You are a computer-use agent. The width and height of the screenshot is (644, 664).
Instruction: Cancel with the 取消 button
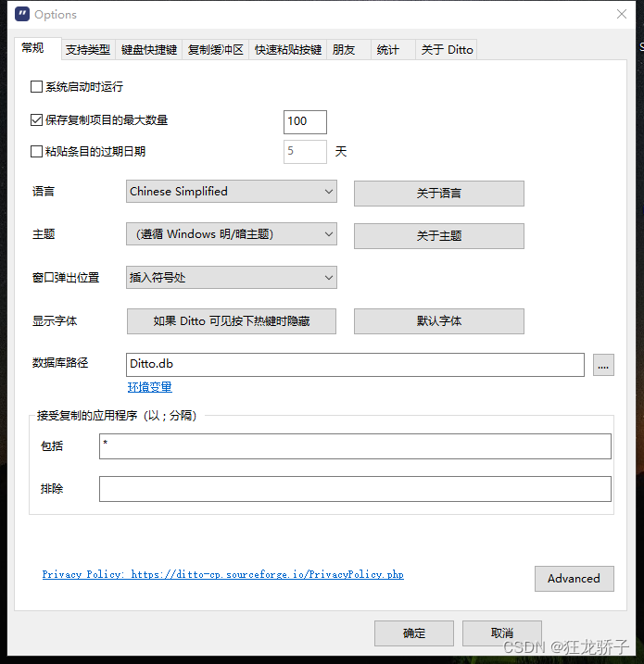click(502, 633)
